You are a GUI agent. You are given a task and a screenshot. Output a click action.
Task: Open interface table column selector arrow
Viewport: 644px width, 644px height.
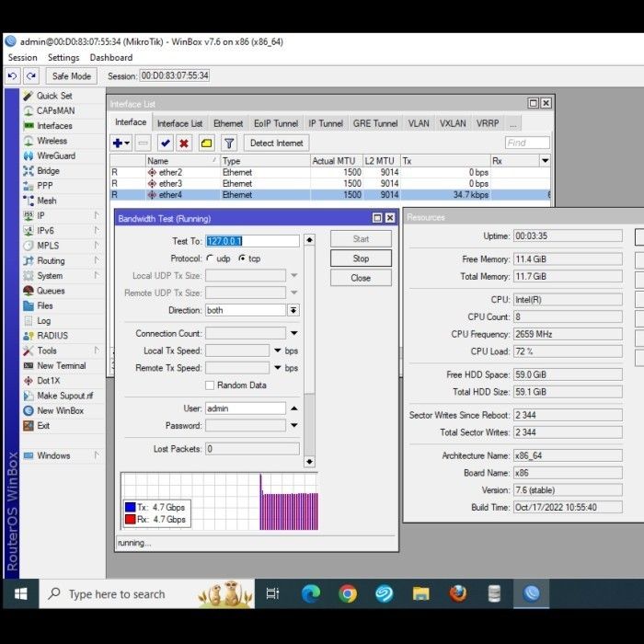545,161
